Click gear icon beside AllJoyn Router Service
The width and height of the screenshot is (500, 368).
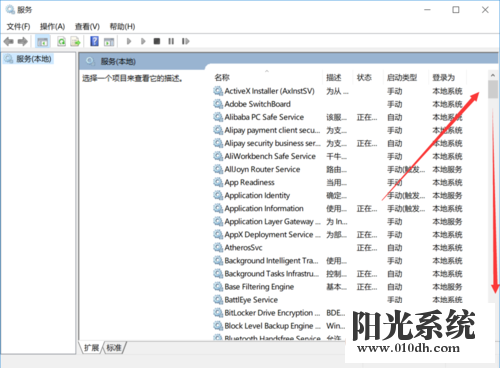pyautogui.click(x=218, y=169)
